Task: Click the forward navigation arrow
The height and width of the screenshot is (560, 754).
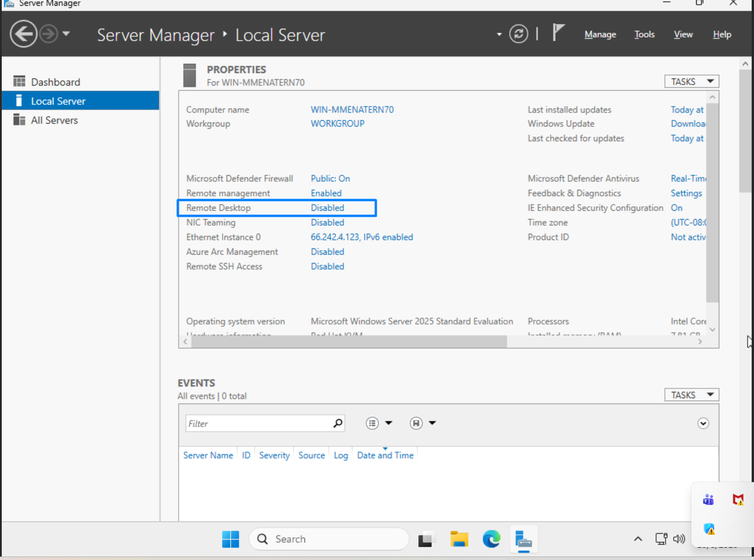Action: coord(49,34)
